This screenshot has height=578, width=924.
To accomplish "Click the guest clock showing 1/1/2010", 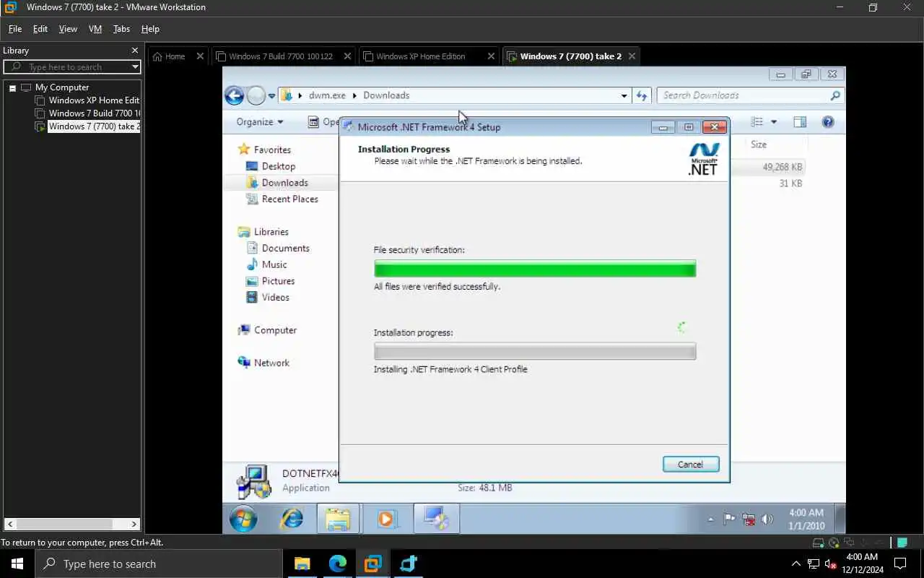I will (806, 519).
